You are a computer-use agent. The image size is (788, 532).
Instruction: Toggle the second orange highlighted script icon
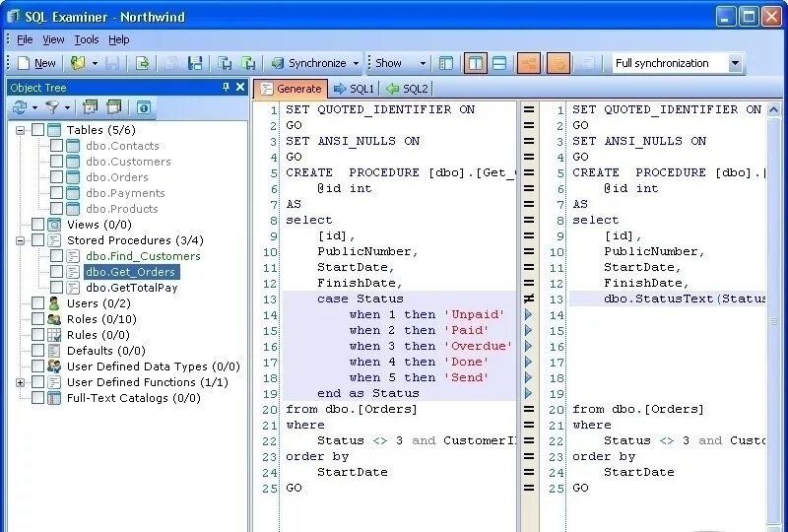pos(558,63)
